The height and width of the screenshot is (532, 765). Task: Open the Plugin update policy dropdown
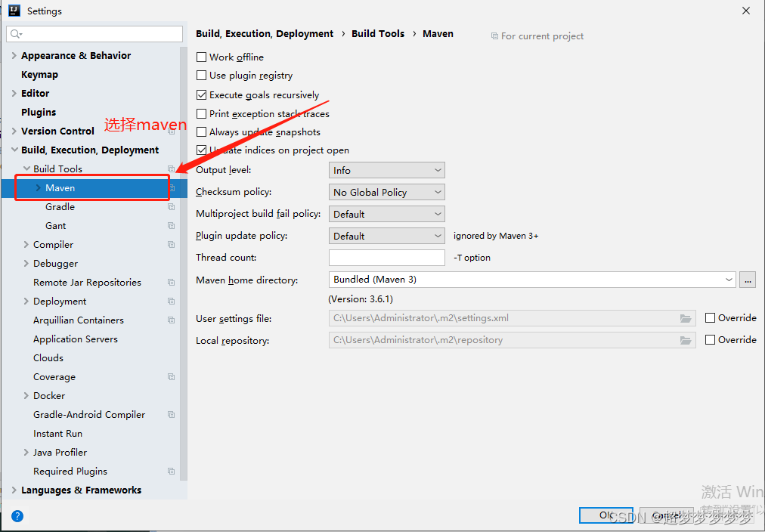click(387, 236)
